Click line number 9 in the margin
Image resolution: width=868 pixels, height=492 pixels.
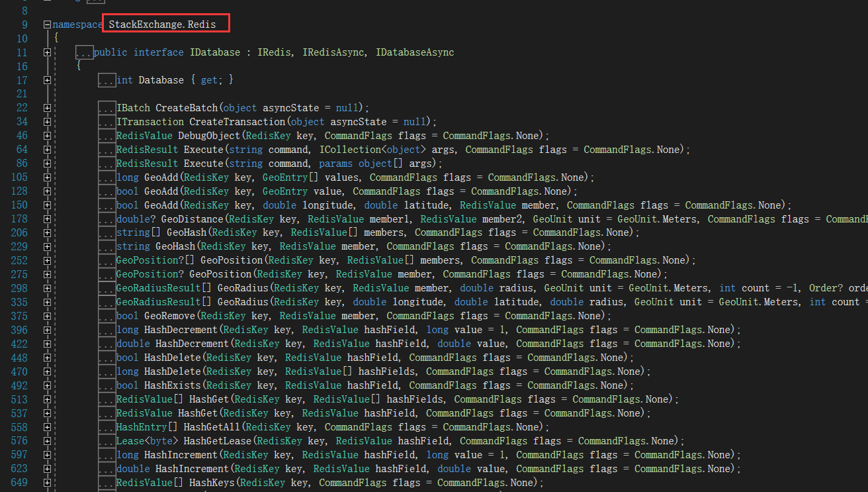[24, 25]
